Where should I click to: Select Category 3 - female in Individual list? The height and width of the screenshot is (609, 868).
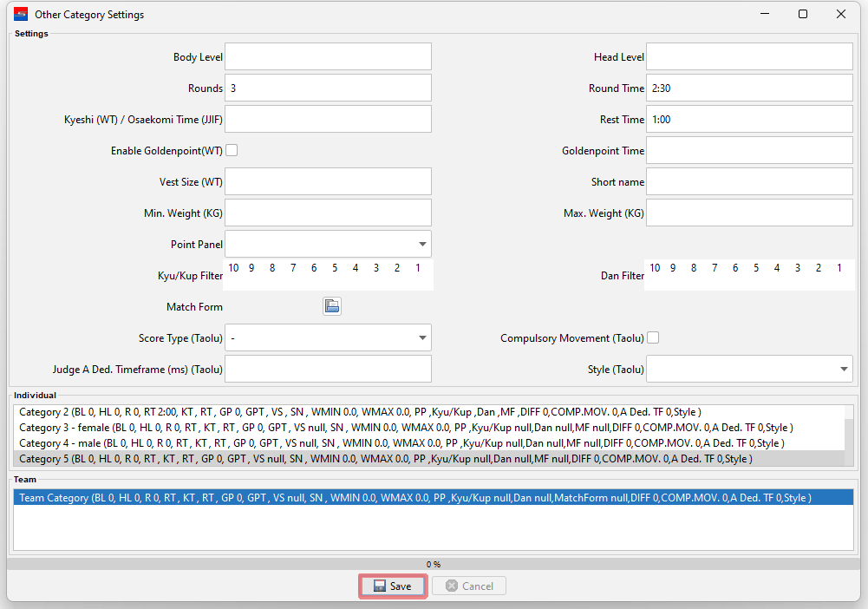(406, 428)
